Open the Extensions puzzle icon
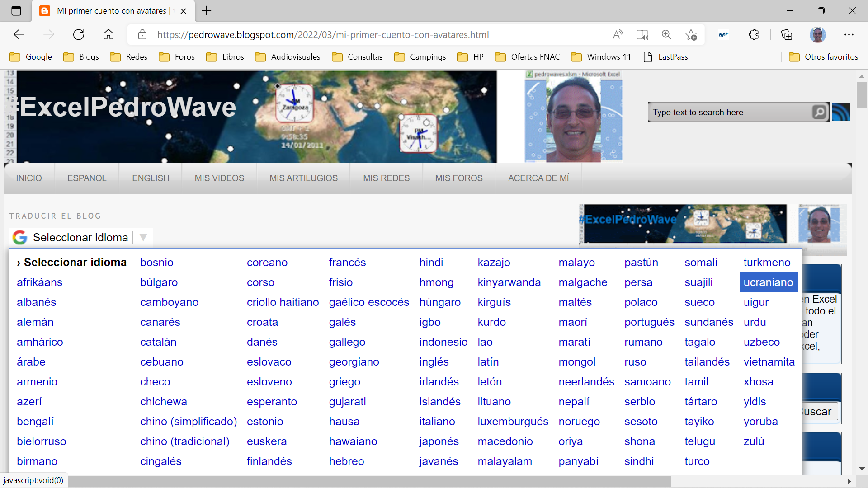Screen dimensions: 868x488 point(754,35)
